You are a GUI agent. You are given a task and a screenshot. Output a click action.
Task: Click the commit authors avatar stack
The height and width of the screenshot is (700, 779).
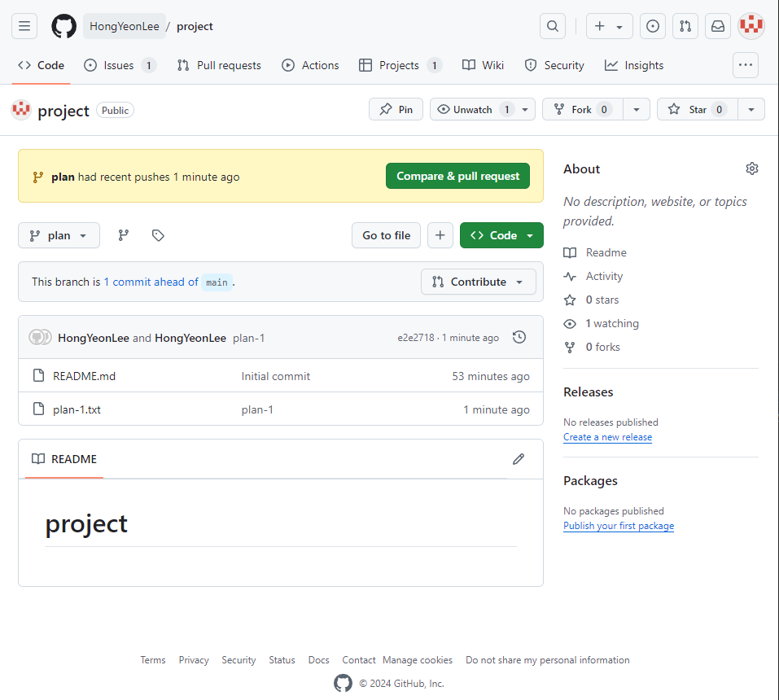tap(40, 337)
